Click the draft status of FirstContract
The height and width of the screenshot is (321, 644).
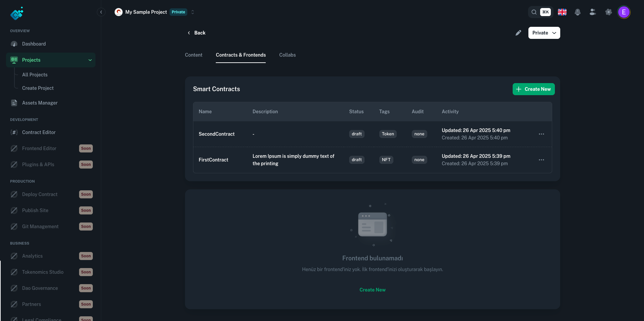pyautogui.click(x=357, y=160)
